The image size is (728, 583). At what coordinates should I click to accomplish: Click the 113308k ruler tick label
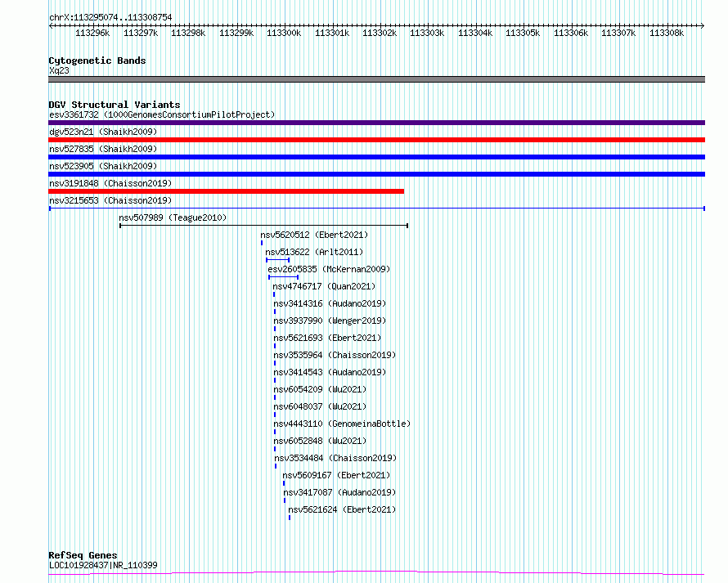point(667,33)
